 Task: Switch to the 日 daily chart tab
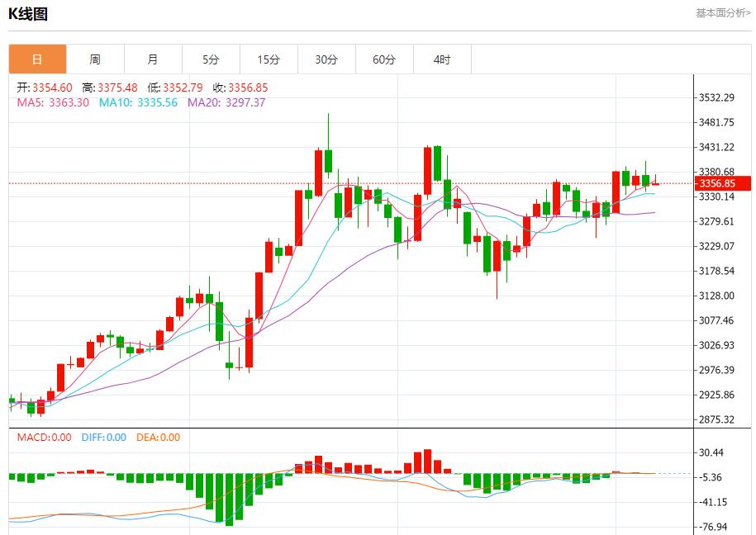[37, 59]
